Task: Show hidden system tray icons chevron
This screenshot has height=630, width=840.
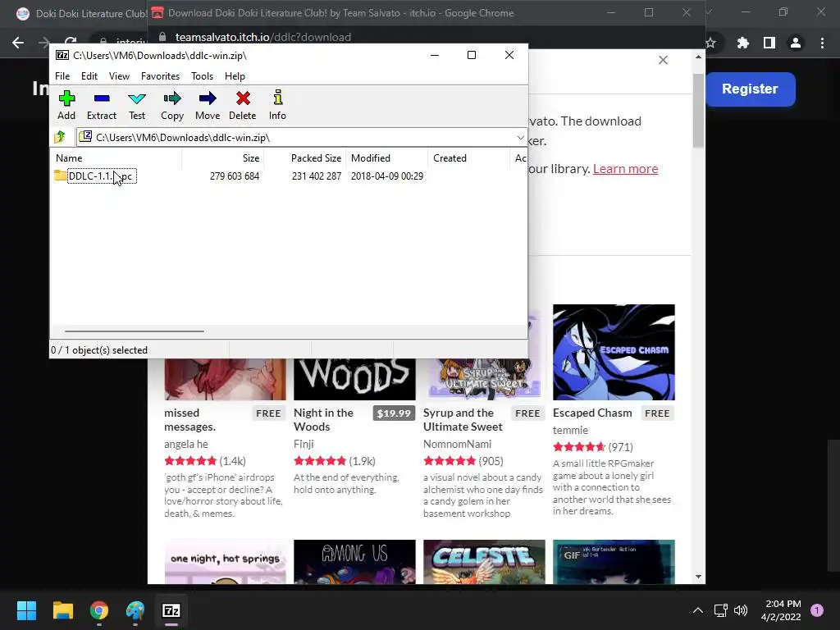Action: (698, 610)
